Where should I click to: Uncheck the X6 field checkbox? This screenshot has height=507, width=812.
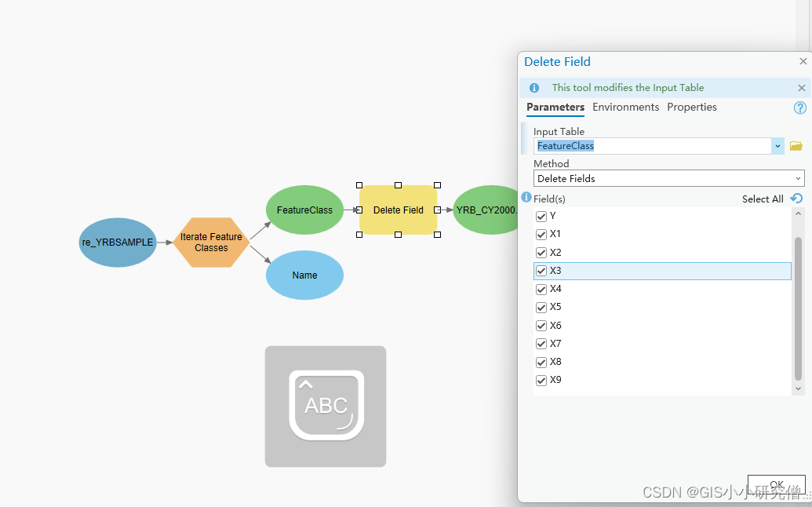point(541,326)
